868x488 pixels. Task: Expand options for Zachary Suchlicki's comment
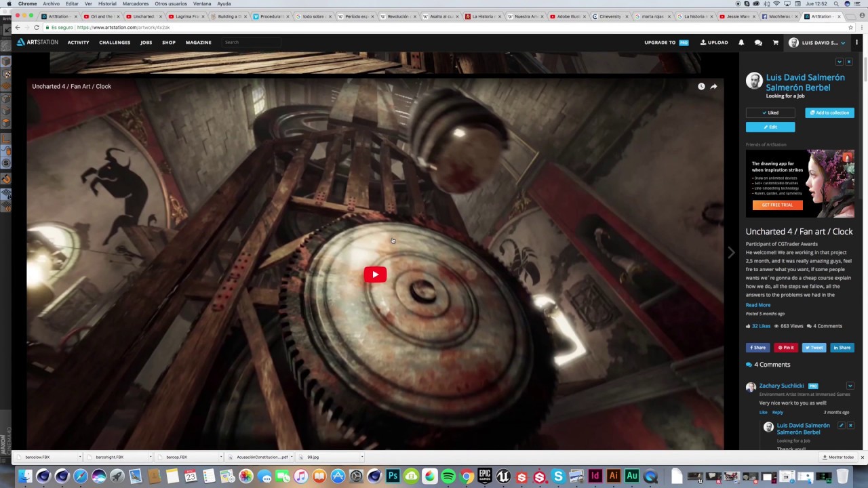(850, 386)
